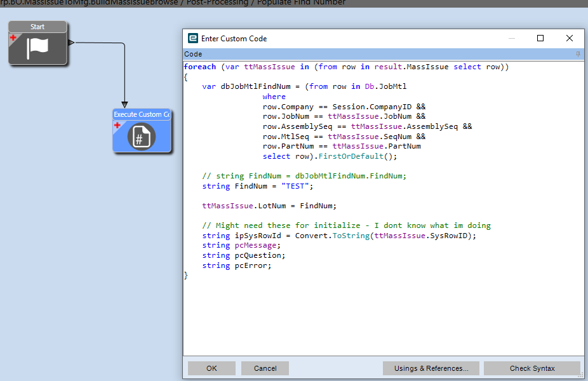The width and height of the screenshot is (588, 381).
Task: Toggle the pin icon on Code panel header
Action: pyautogui.click(x=578, y=54)
